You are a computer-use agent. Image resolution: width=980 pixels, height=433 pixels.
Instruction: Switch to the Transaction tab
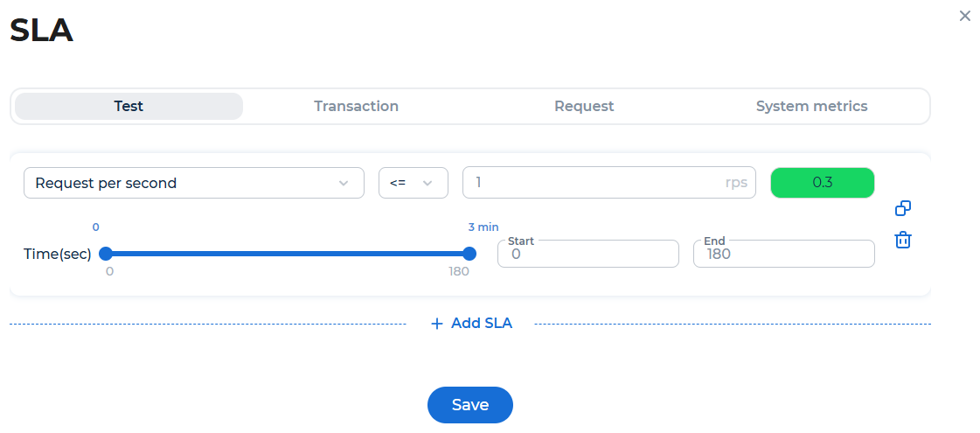tap(357, 107)
